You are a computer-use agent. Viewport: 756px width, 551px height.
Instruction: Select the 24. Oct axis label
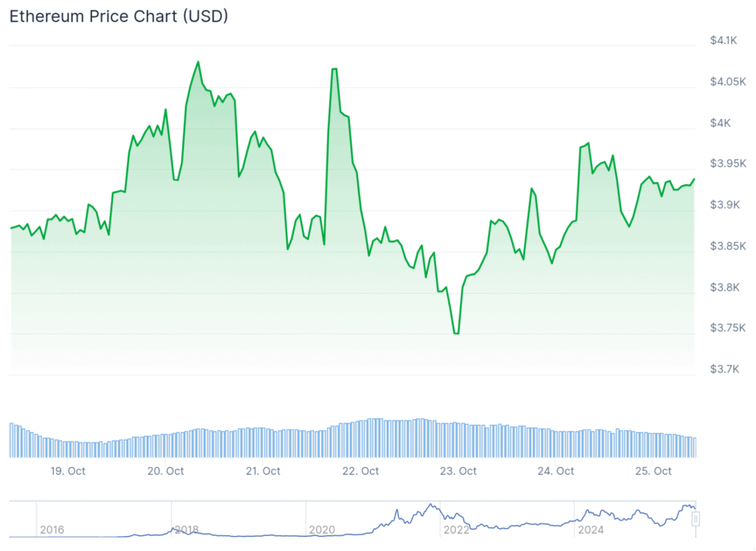coord(556,471)
